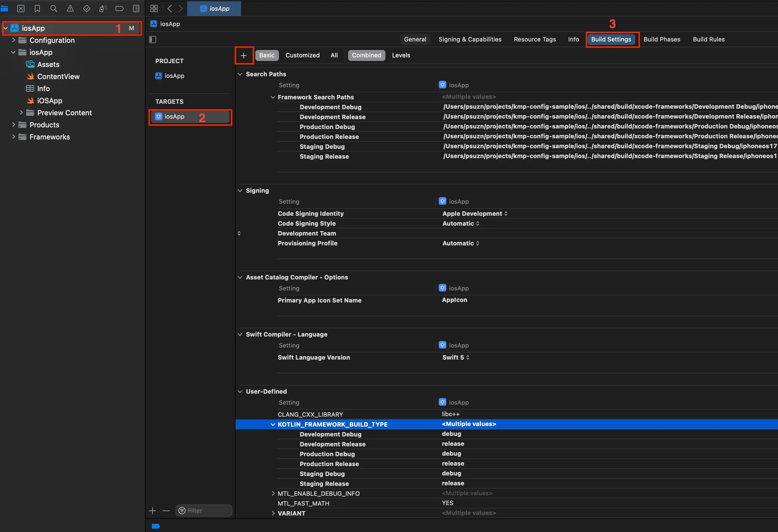
Task: Select the iosApp editor tab
Action: click(214, 8)
